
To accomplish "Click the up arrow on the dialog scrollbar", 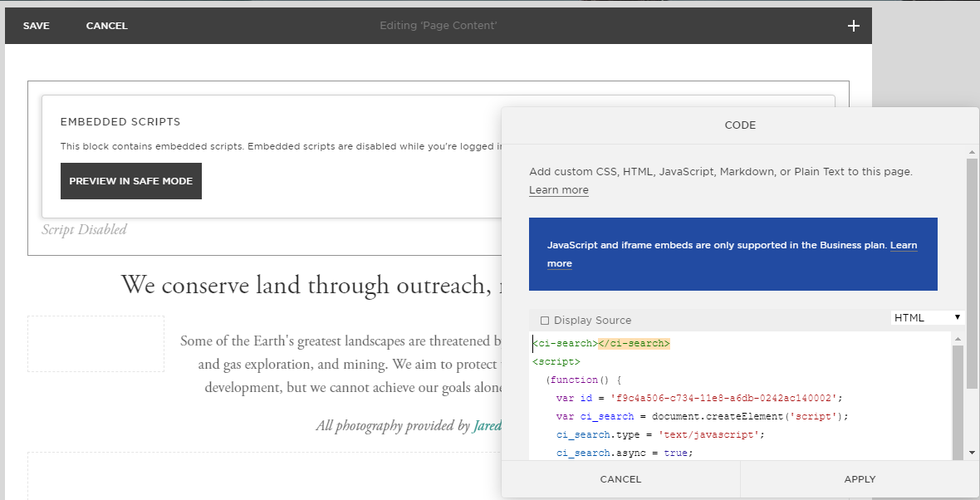I will click(x=972, y=152).
